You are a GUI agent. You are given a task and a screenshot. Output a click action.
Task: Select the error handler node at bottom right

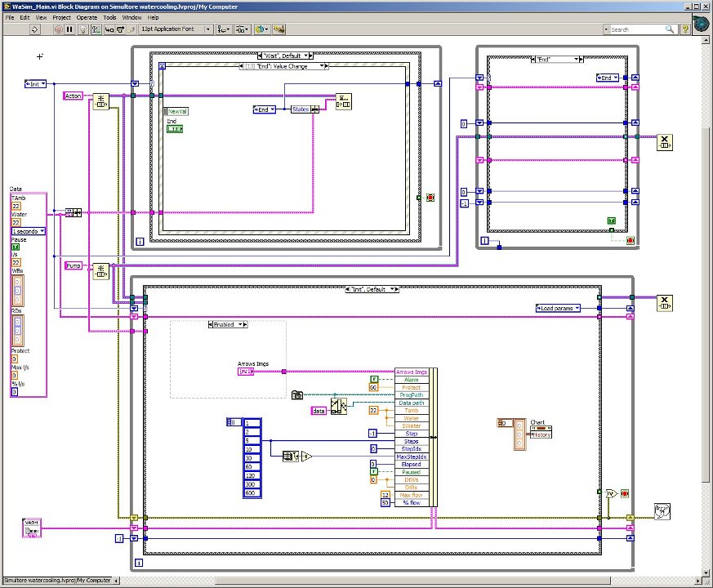pyautogui.click(x=662, y=511)
